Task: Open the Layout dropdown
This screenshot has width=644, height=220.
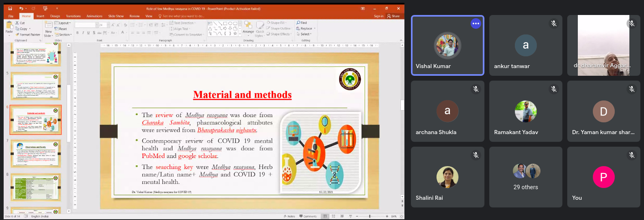Action: [x=63, y=23]
